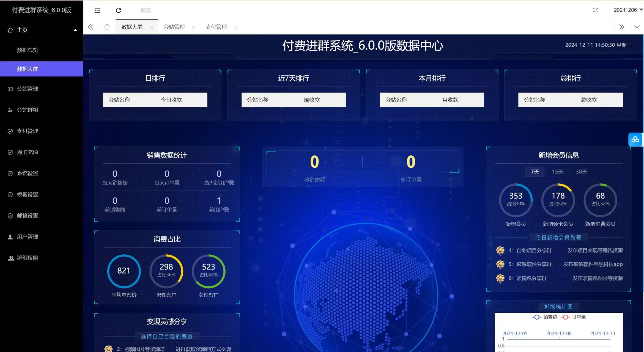Collapse the sidebar with the menu-fold icon
This screenshot has width=644, height=352.
pos(97,10)
